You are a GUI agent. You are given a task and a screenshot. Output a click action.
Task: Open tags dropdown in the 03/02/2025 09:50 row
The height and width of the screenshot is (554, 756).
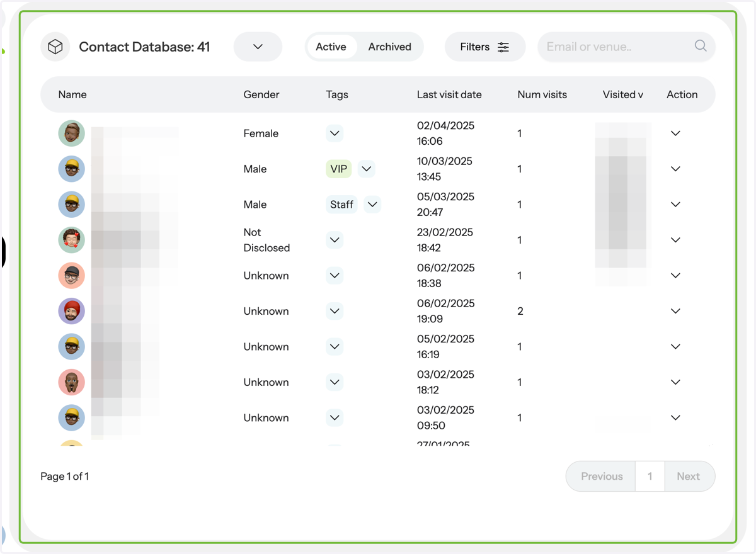(335, 418)
